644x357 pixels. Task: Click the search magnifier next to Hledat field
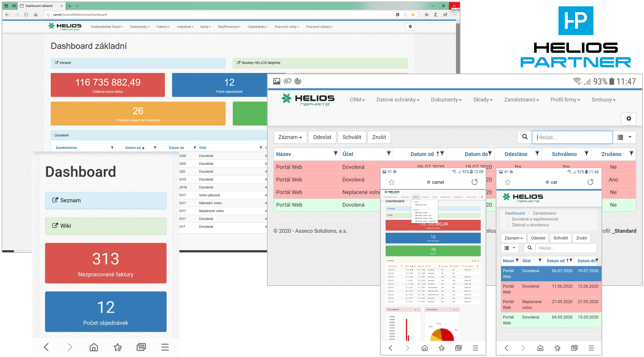525,137
